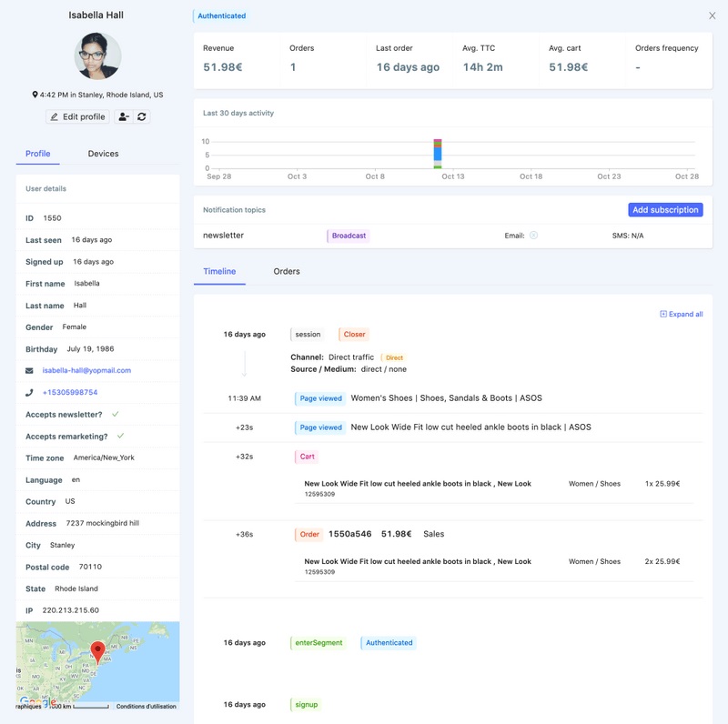Click the activity bar in the chart
The height and width of the screenshot is (724, 728).
[x=438, y=154]
